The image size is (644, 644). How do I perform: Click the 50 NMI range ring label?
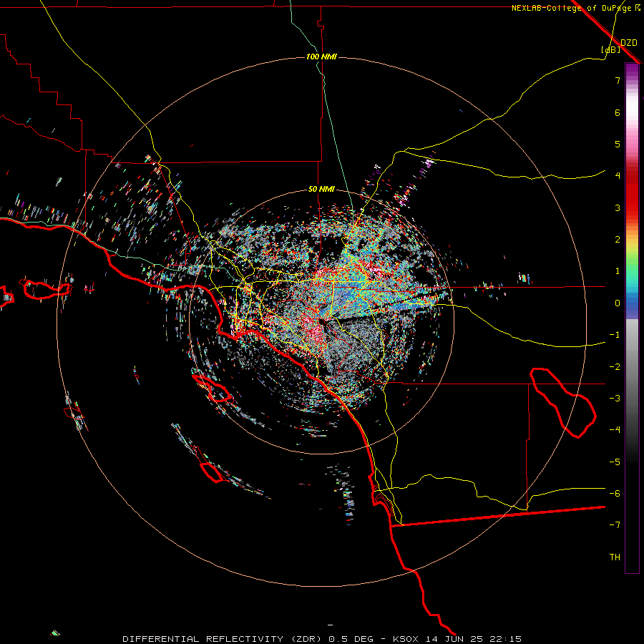pos(321,190)
